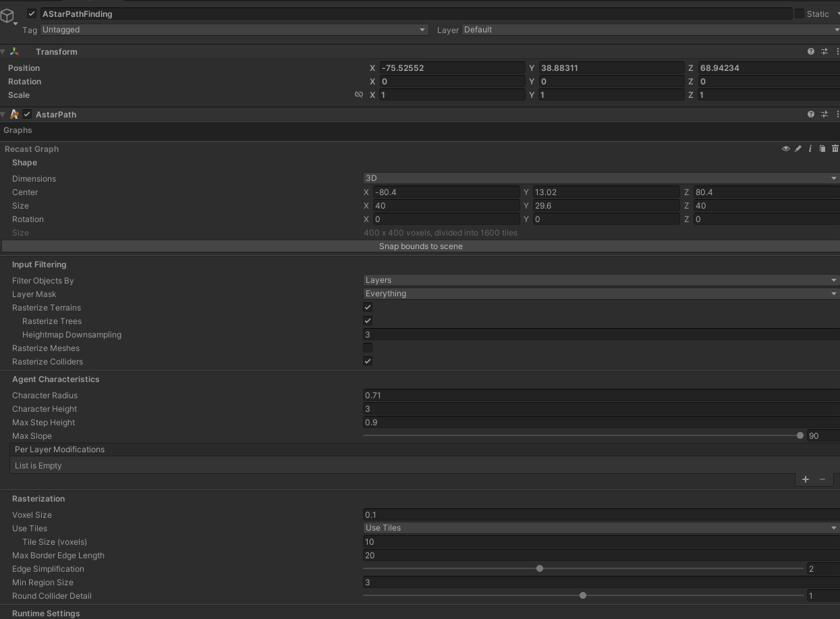Click the Edge Simplification slider handle
This screenshot has width=840, height=619.
(540, 568)
